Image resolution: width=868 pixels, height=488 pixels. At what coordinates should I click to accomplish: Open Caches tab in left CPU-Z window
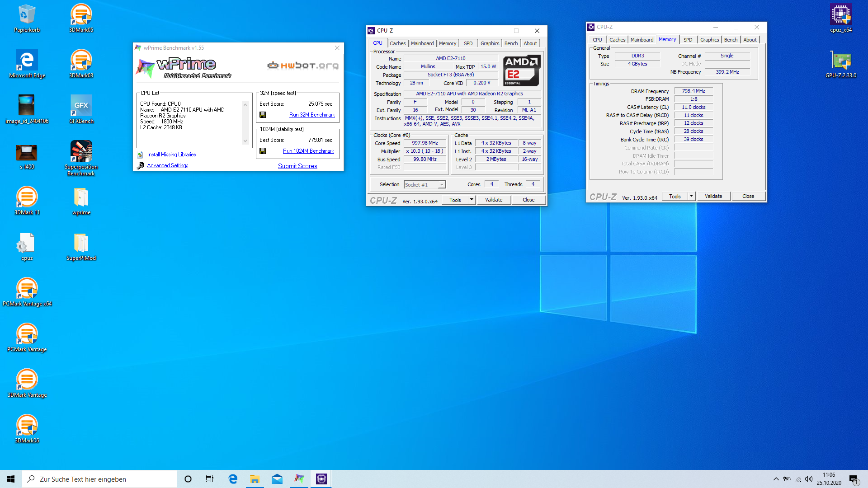tap(398, 43)
